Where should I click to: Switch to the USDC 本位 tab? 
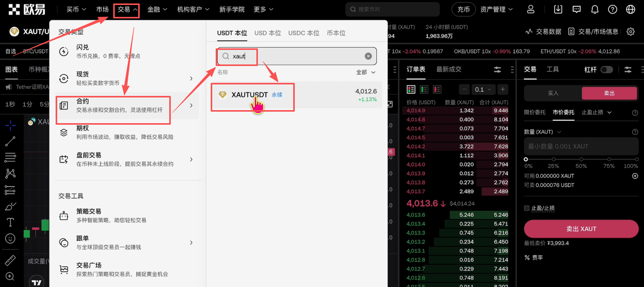pos(304,33)
